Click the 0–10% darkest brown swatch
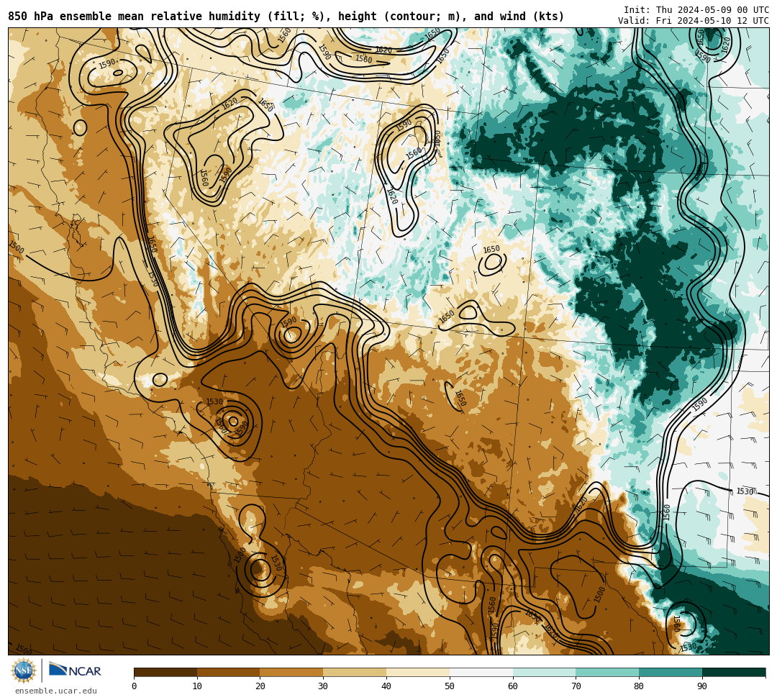Screen dimensions: 777x700 tap(165, 673)
